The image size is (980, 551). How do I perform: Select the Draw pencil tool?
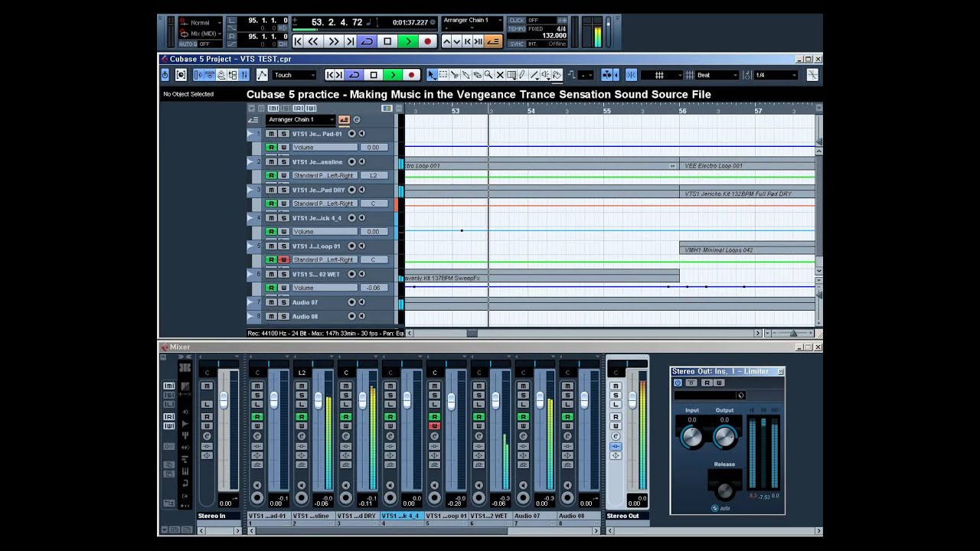coord(522,75)
